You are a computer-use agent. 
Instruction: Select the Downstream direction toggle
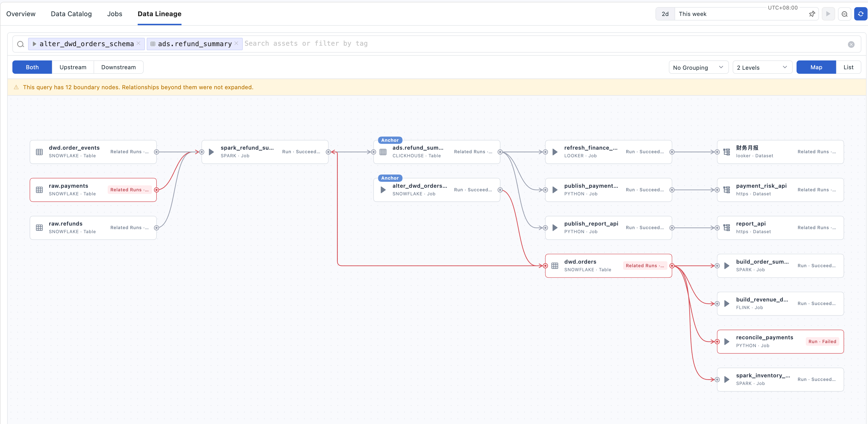pyautogui.click(x=119, y=67)
